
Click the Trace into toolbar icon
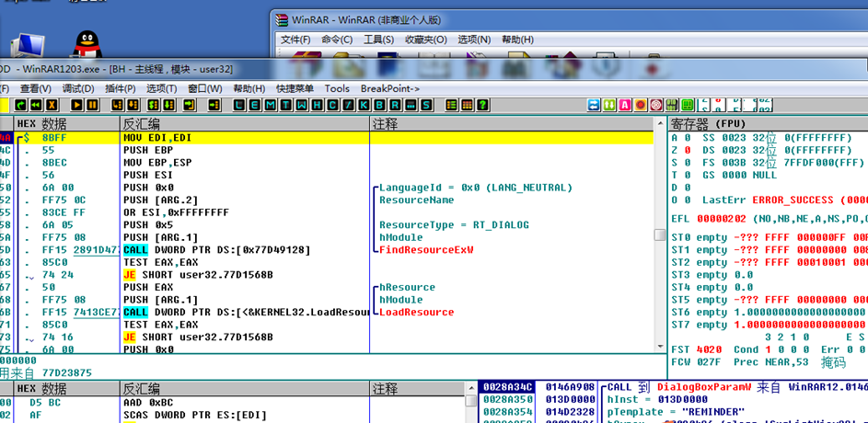coord(154,105)
